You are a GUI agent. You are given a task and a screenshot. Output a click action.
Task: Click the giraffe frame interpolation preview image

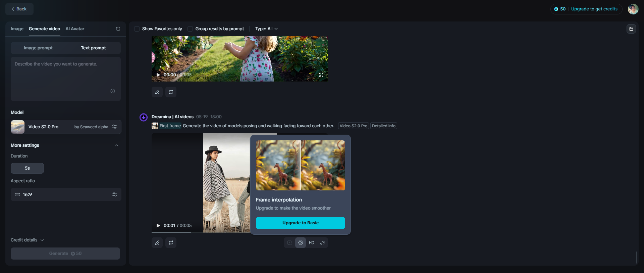click(x=301, y=166)
